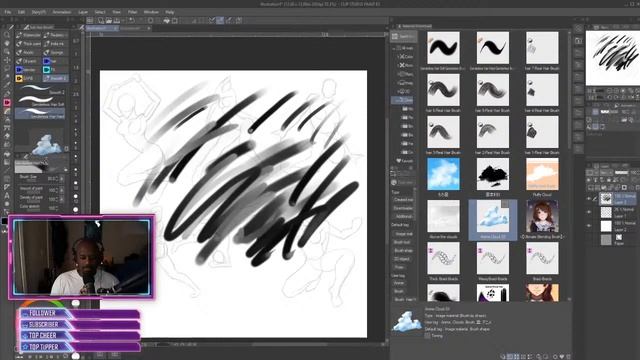The image size is (640, 360).
Task: Select the cyan-icon custom sub tool group
Action: click(56, 69)
